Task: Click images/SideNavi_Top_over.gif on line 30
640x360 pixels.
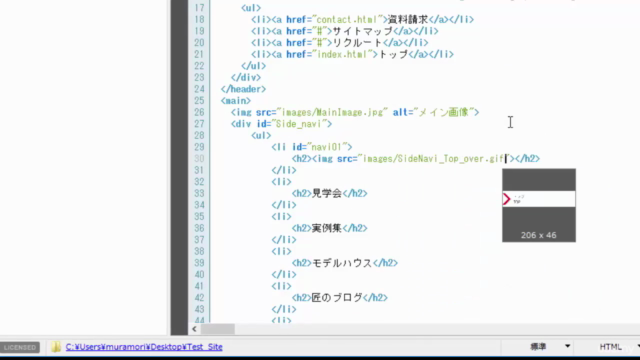Action: (433, 159)
